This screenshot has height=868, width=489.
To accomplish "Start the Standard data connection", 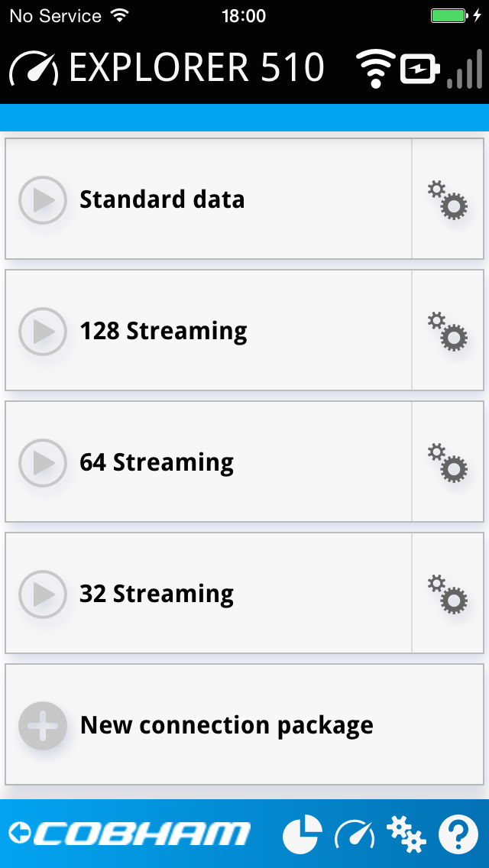I will (43, 200).
